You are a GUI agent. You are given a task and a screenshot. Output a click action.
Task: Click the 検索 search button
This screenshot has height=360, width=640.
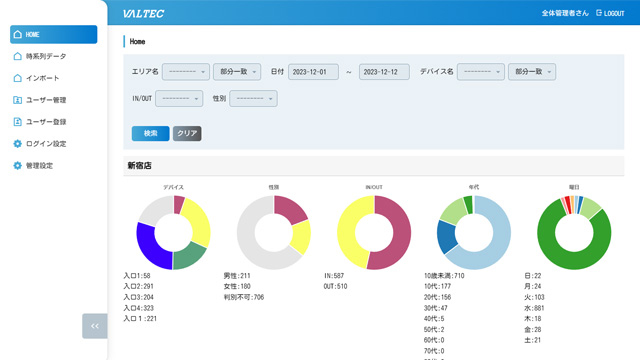(151, 133)
